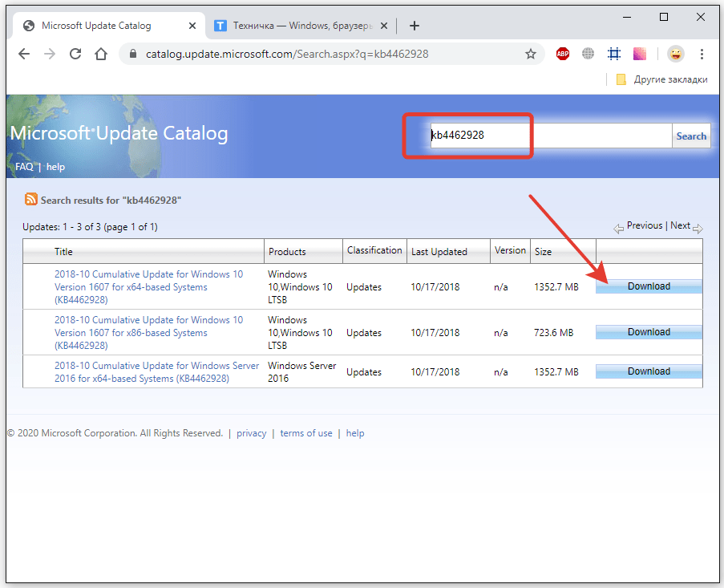
Task: Switch to the Техничка tab
Action: tap(301, 26)
